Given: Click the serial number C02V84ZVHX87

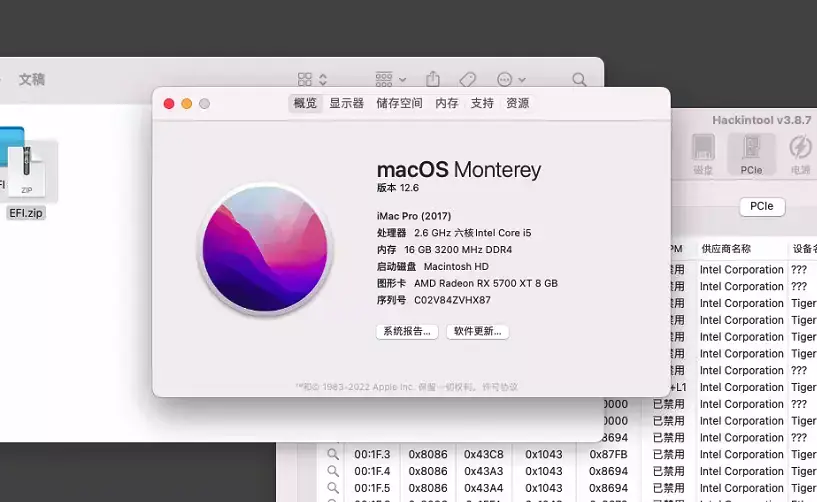Looking at the screenshot, I should 452,300.
